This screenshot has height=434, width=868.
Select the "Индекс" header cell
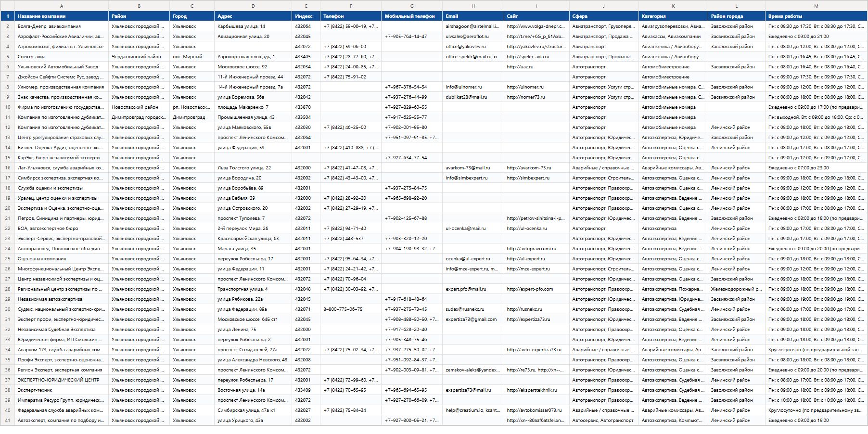tap(306, 16)
